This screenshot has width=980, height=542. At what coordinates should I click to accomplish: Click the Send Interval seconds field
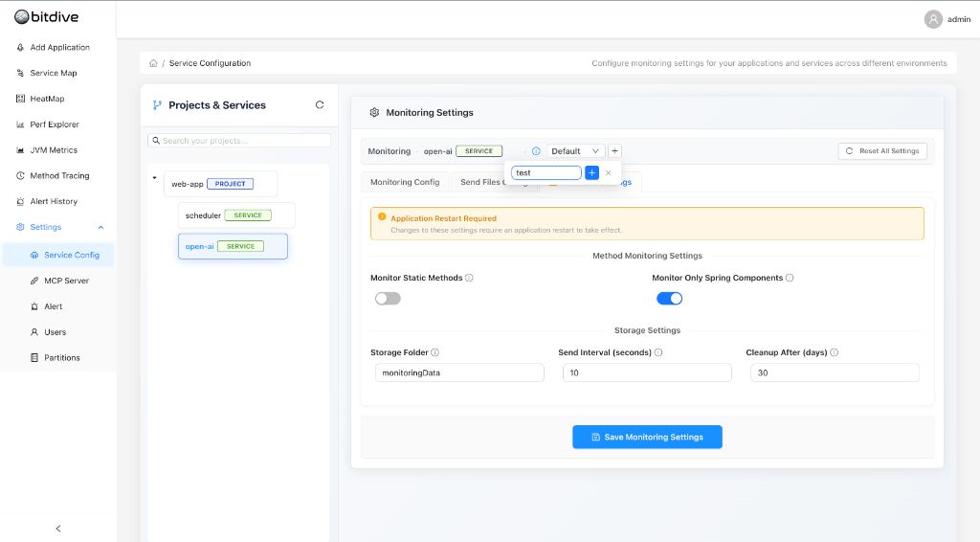647,373
